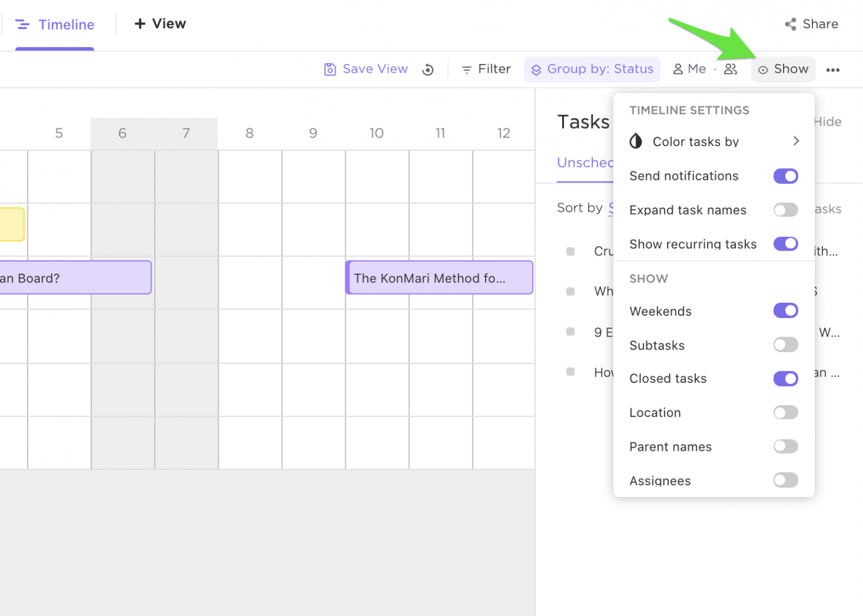This screenshot has width=863, height=616.
Task: Click the Hide link in Tasks panel
Action: [x=827, y=122]
